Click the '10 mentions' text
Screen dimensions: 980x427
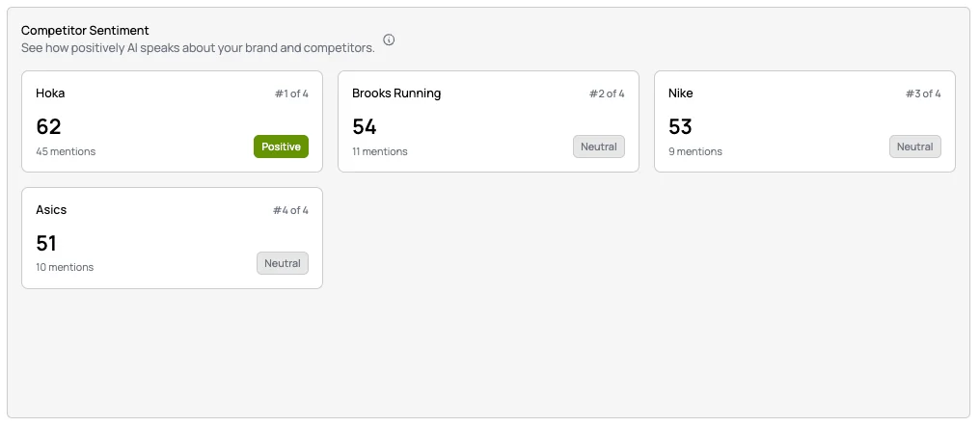click(x=65, y=267)
